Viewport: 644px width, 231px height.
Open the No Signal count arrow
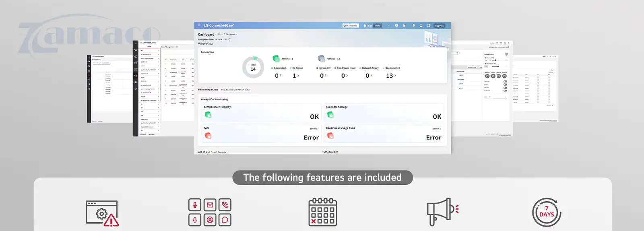pyautogui.click(x=298, y=75)
